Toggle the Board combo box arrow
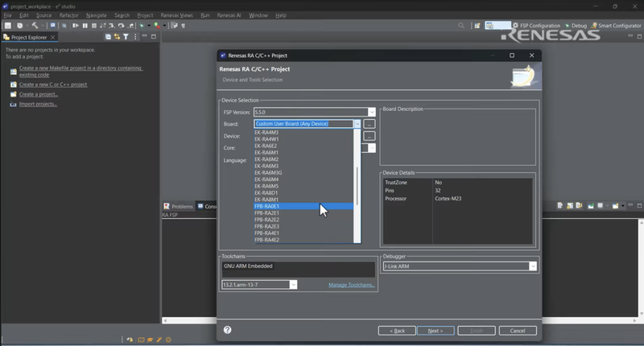This screenshot has height=346, width=644. pos(357,124)
